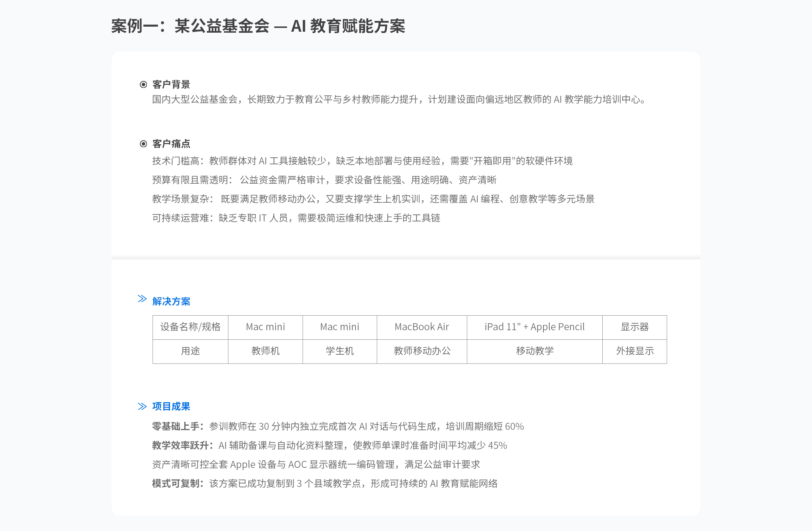Click the 教师移动办公 table cell
Image resolution: width=812 pixels, height=531 pixels.
[422, 351]
